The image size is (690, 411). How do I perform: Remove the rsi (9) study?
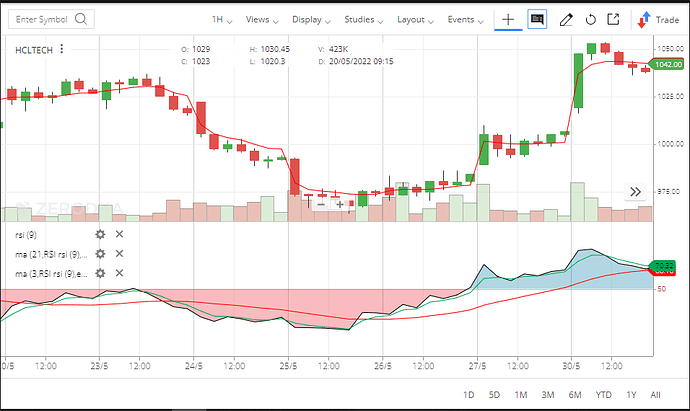(119, 234)
